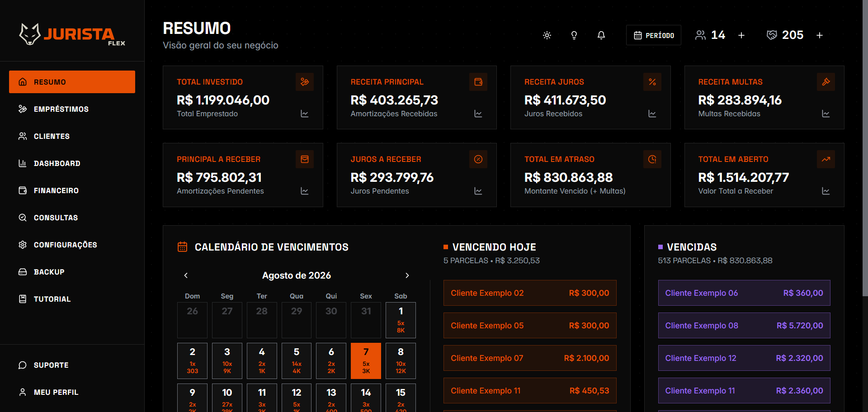Open the notifications bell
This screenshot has width=868, height=412.
coord(601,35)
